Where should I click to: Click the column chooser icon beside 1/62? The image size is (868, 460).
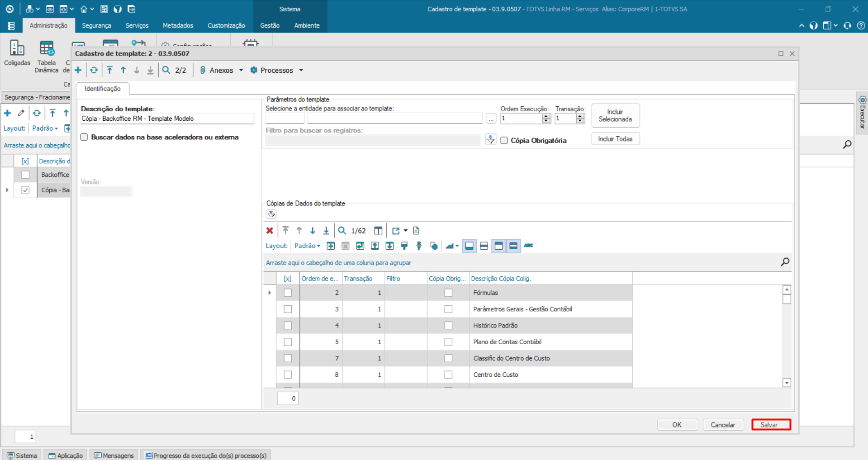(x=378, y=231)
